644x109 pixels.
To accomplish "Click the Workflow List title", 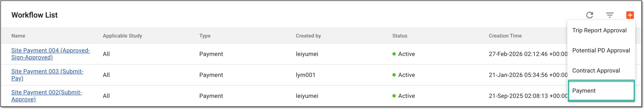I will tap(35, 15).
